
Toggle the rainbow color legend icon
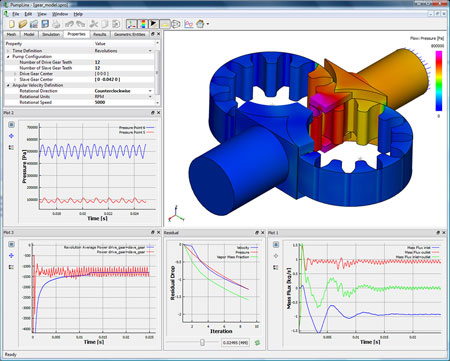pyautogui.click(x=143, y=24)
